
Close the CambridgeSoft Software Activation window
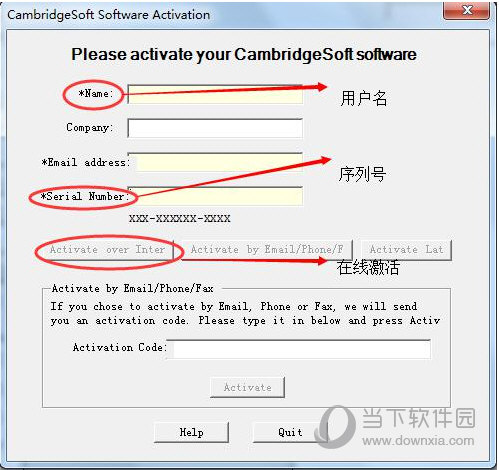click(x=466, y=11)
